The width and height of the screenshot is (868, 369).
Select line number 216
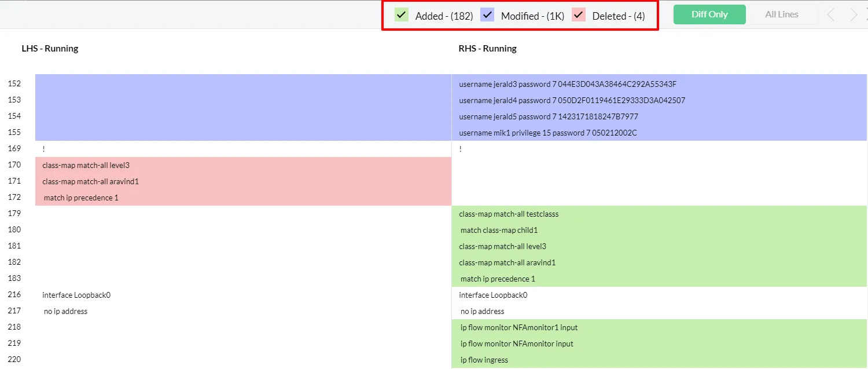click(14, 295)
